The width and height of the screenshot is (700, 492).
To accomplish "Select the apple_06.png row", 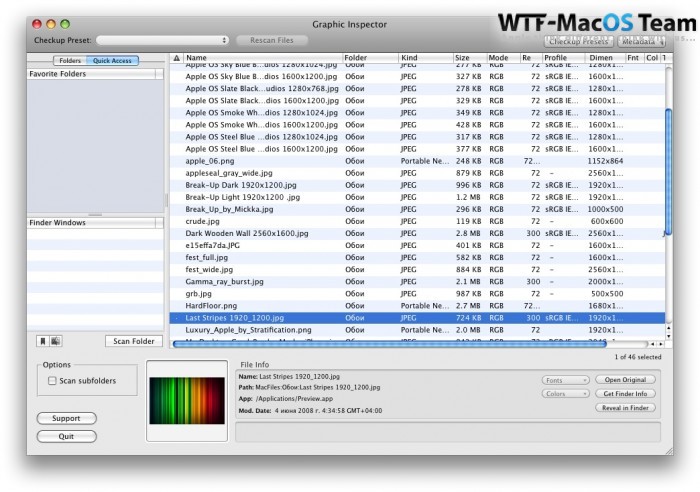I will pyautogui.click(x=417, y=161).
